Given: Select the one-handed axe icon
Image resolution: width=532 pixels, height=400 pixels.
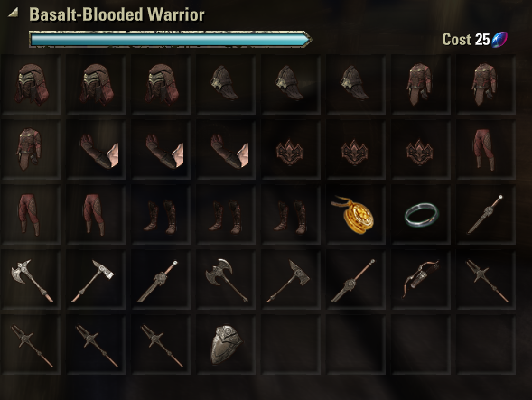Looking at the screenshot, I should (x=31, y=280).
